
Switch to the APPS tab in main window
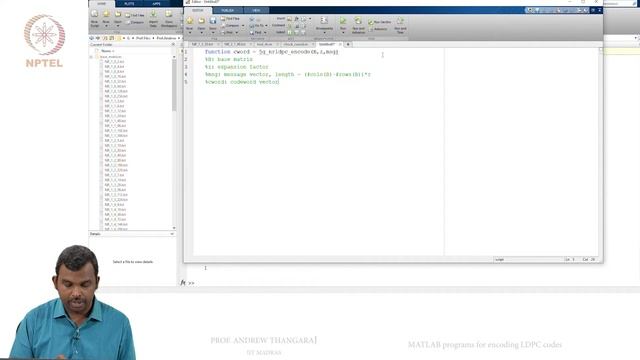pos(156,4)
